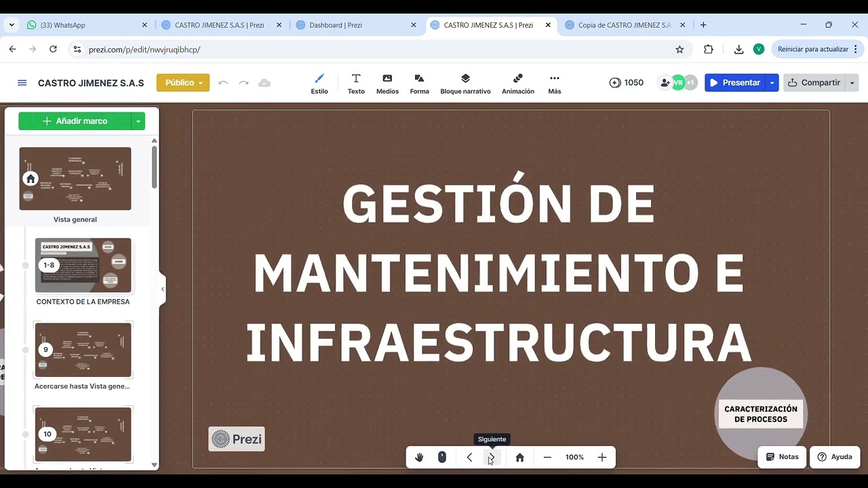
Task: Bookmark this page with star
Action: pos(679,49)
